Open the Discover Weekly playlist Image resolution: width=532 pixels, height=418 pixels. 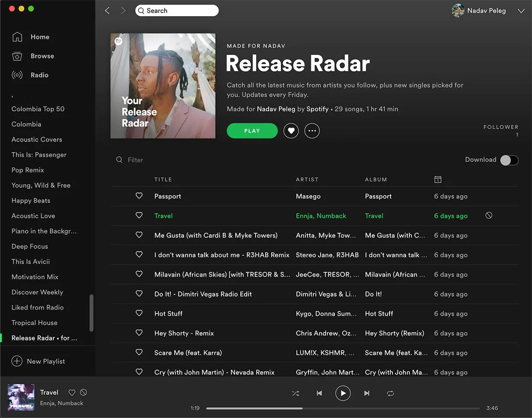click(37, 292)
